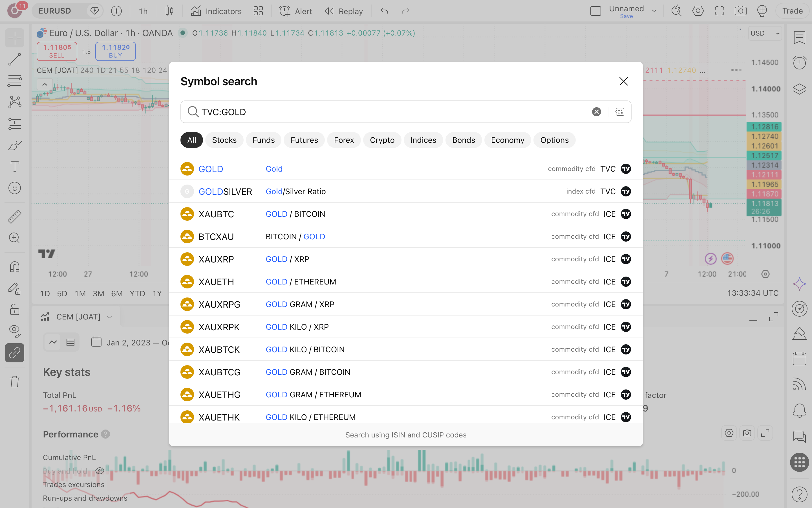Viewport: 812px width, 508px height.
Task: Open the Alerts clock panel in right sidebar
Action: tap(799, 63)
